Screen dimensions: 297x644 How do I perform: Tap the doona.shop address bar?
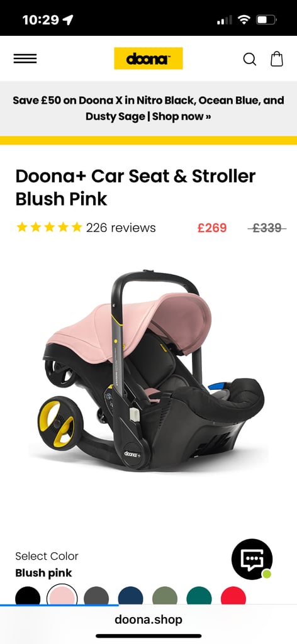pyautogui.click(x=148, y=619)
